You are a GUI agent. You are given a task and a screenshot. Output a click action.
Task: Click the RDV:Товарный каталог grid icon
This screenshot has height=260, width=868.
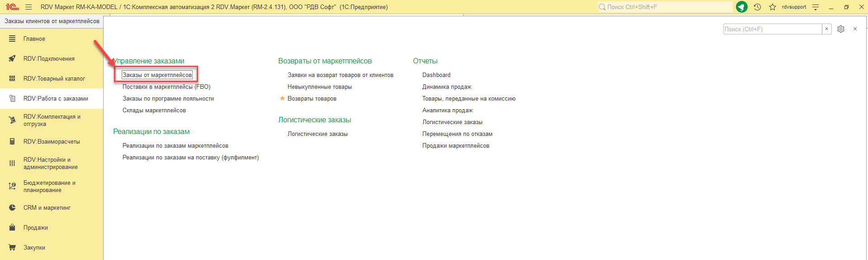(x=12, y=79)
